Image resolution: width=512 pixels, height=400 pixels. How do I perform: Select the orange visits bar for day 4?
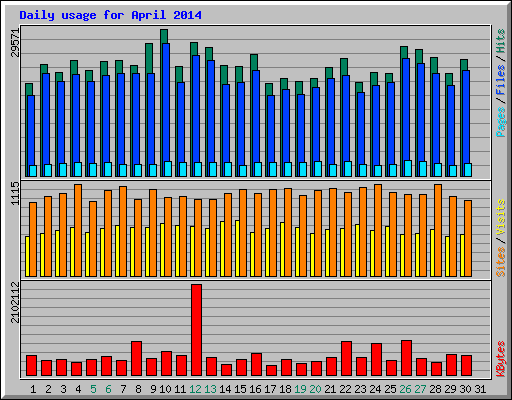pos(78,230)
